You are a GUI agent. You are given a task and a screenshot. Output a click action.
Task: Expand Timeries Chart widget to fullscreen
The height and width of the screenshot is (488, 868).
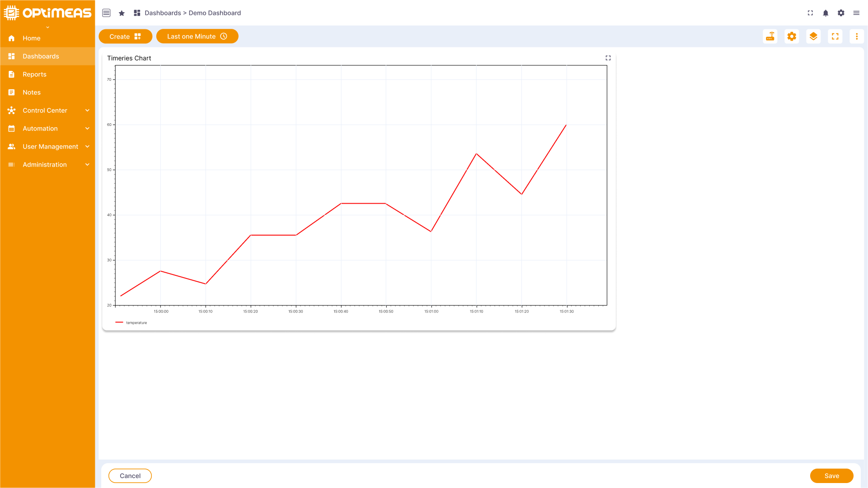(x=608, y=58)
